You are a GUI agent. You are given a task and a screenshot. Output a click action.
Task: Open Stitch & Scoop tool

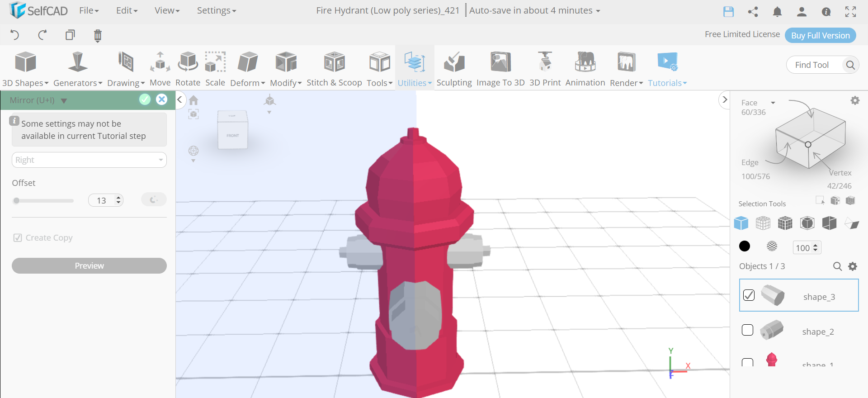pos(334,69)
